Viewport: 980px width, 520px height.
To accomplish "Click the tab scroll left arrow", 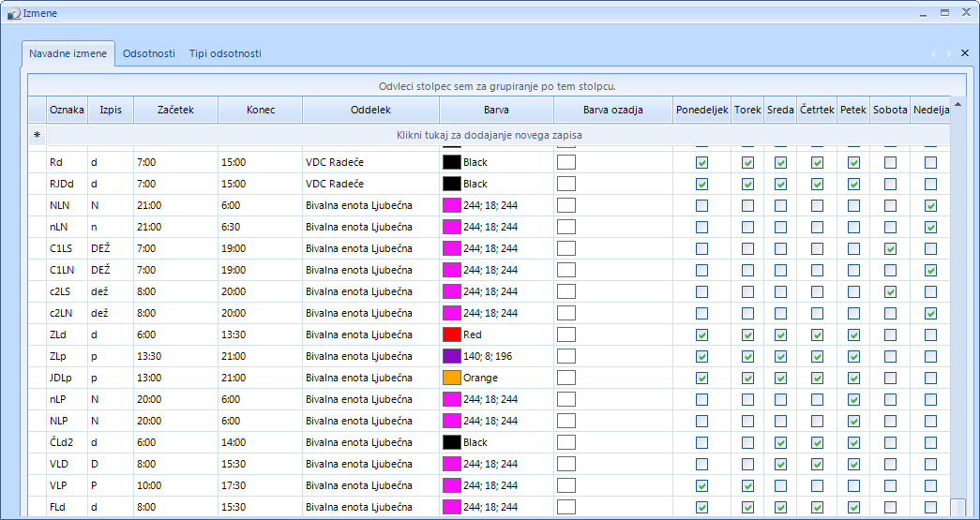I will point(934,53).
